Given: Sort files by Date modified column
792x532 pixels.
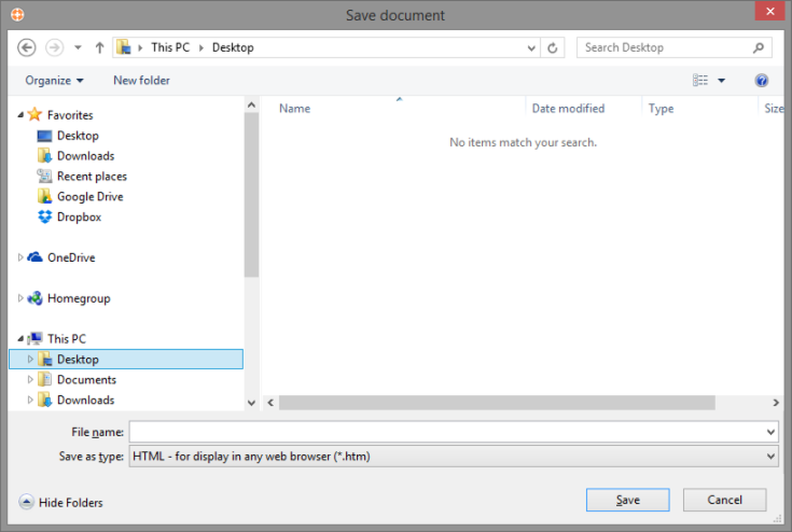Looking at the screenshot, I should [x=568, y=109].
